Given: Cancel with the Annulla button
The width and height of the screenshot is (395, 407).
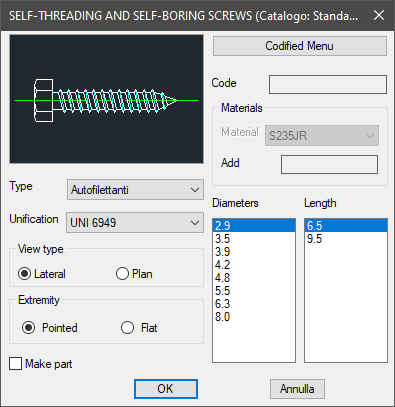Looking at the screenshot, I should (x=297, y=389).
